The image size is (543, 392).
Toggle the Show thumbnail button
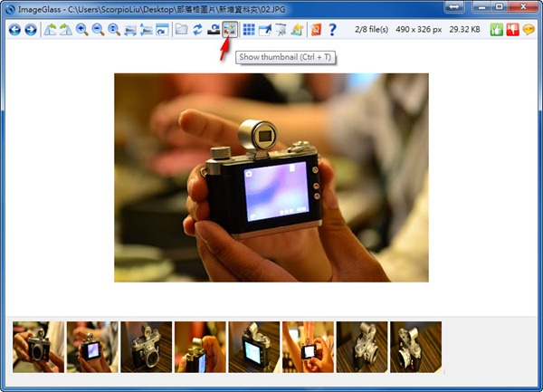pos(230,30)
